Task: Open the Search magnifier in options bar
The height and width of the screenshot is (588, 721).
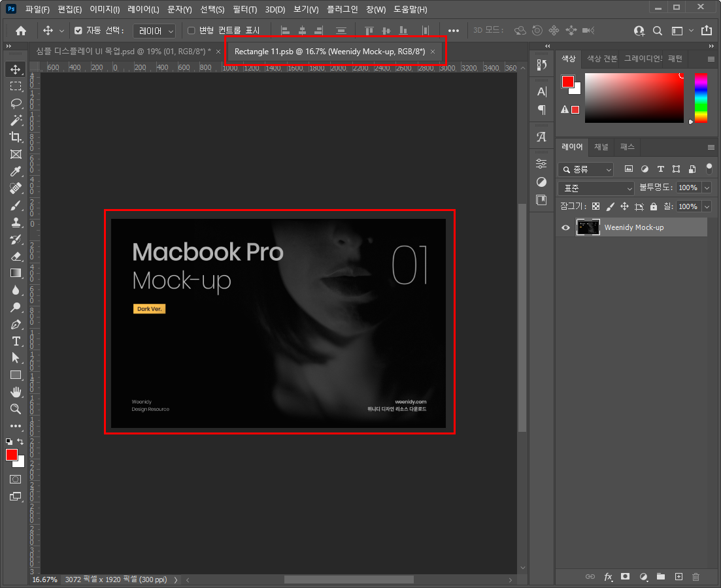Action: click(x=658, y=31)
